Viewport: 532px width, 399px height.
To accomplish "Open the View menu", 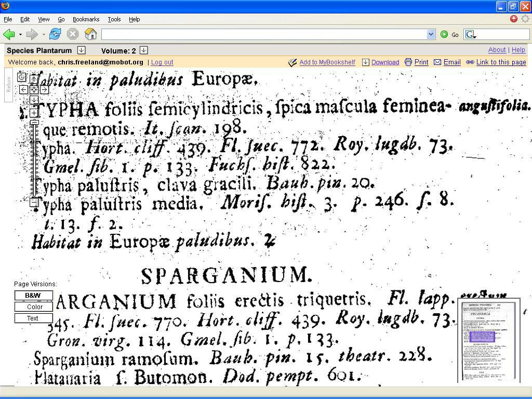I will [x=44, y=19].
